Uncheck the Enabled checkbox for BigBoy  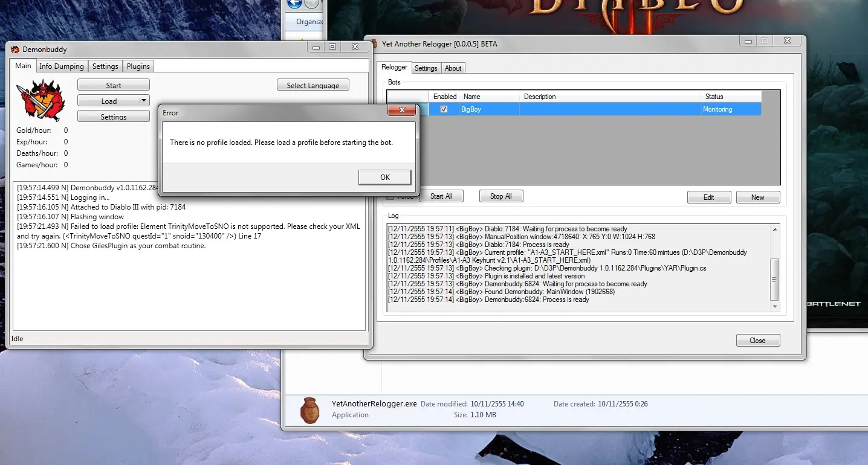444,109
